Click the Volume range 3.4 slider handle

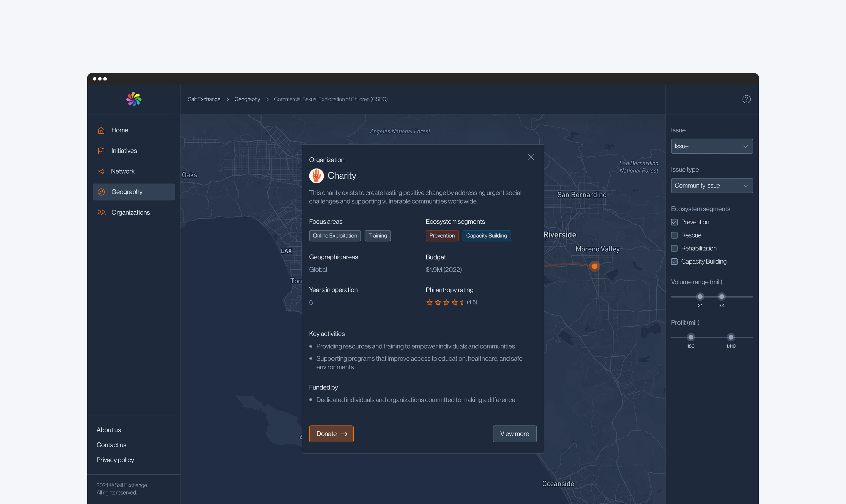[721, 296]
